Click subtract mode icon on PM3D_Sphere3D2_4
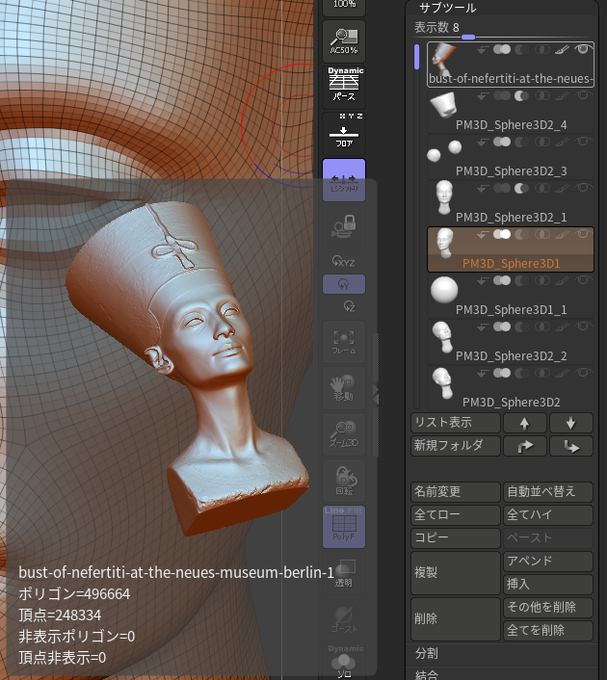607x680 pixels. (522, 96)
